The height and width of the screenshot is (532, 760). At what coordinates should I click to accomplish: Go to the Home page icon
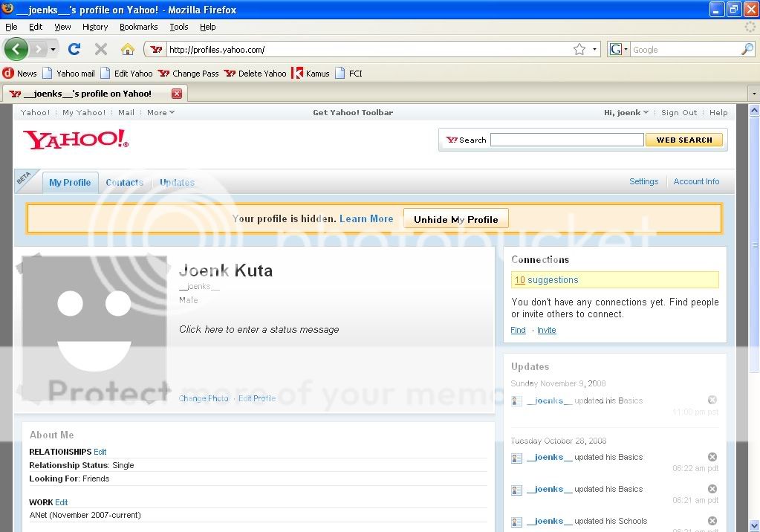(128, 49)
